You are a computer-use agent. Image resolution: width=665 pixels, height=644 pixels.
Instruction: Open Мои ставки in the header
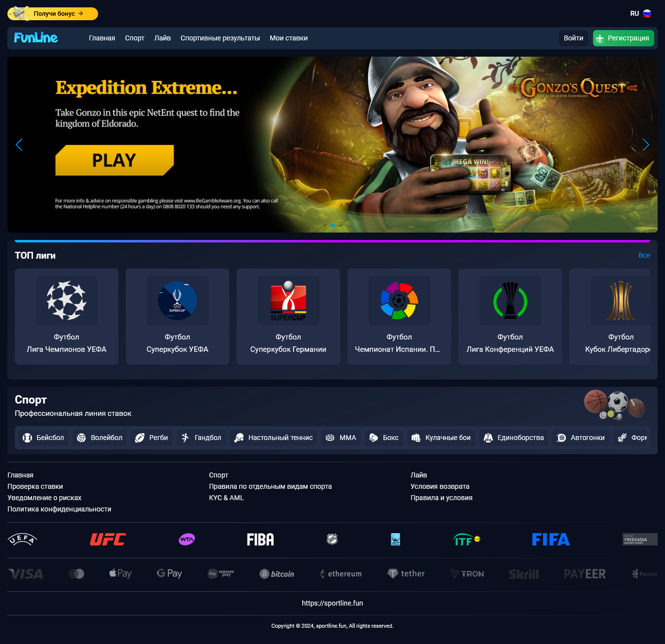tap(288, 38)
